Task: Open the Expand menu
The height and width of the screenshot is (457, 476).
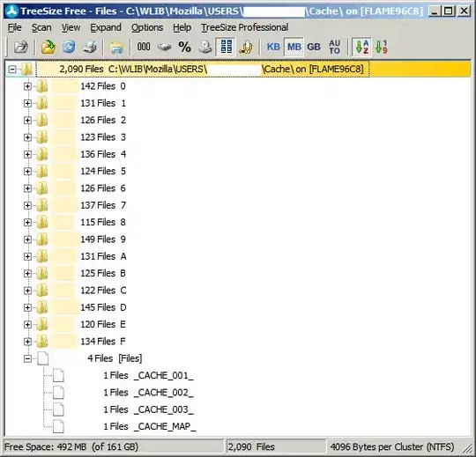Action: (106, 27)
